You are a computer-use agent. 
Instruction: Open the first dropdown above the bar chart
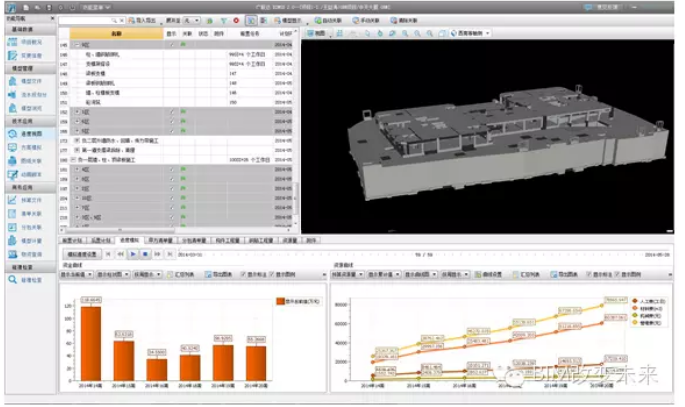coord(76,274)
